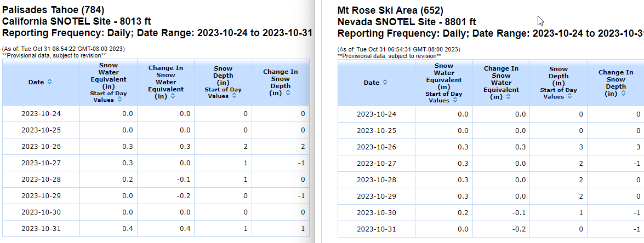
Task: Click provisional data note above Mt Rose table
Action: (x=389, y=55)
